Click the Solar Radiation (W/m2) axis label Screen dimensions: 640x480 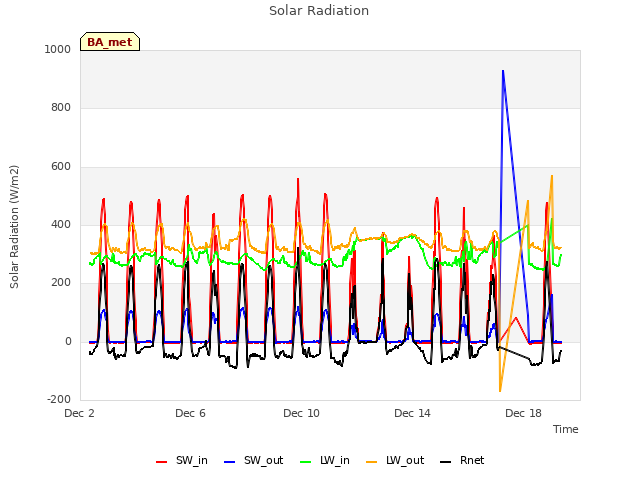(x=14, y=227)
